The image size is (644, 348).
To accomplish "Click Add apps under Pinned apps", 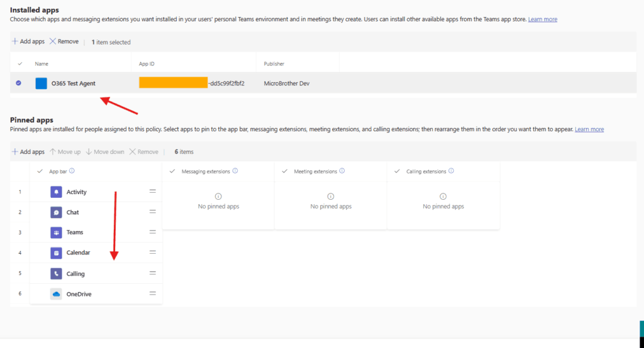I will click(28, 152).
